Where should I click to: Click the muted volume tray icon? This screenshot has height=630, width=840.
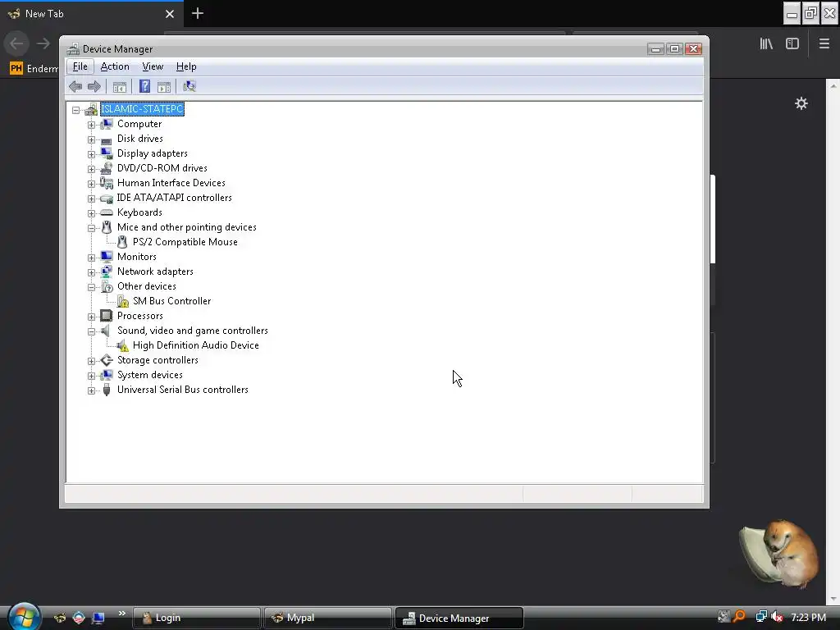(x=777, y=617)
